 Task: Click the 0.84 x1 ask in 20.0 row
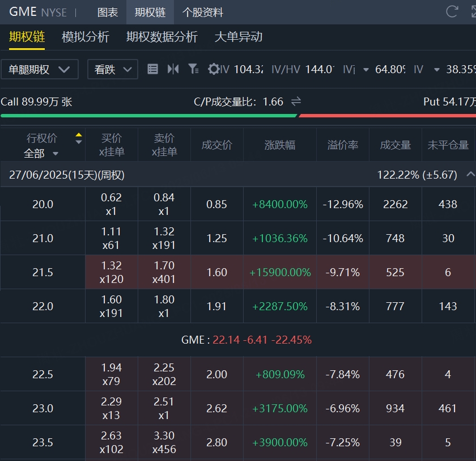pyautogui.click(x=164, y=204)
